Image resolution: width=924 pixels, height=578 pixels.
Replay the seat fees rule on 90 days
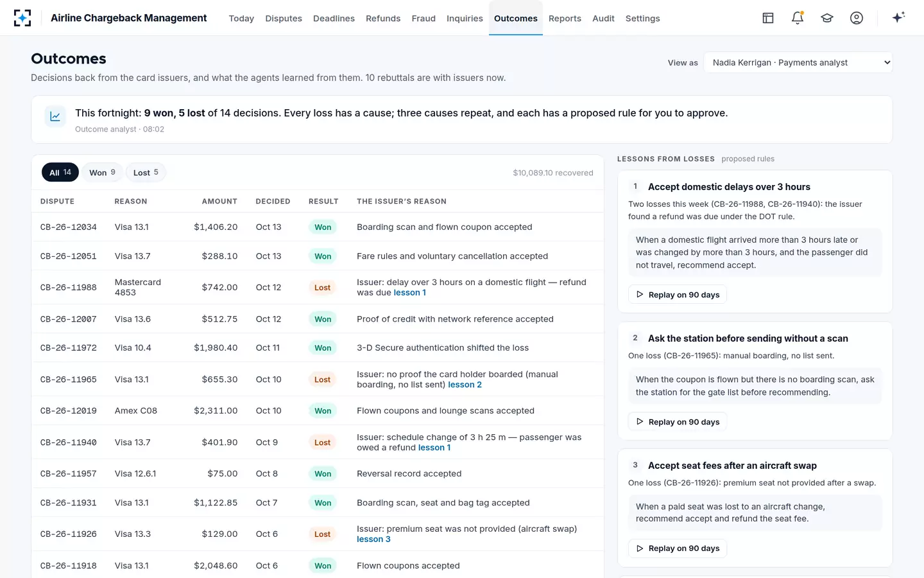[678, 548]
